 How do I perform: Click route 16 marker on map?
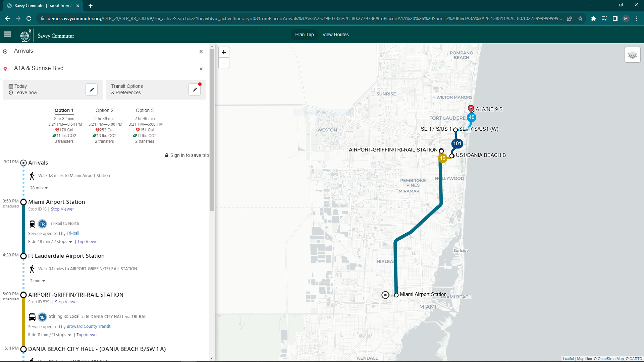tap(443, 158)
